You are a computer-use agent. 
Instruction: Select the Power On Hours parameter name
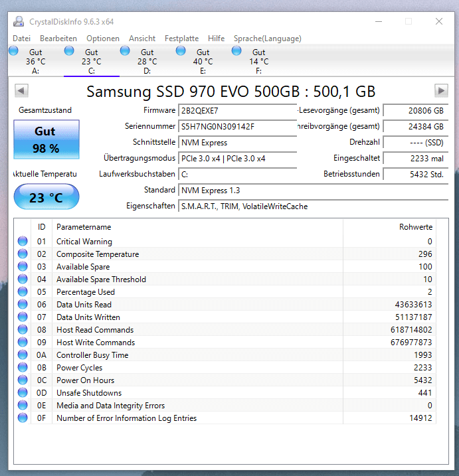[86, 380]
